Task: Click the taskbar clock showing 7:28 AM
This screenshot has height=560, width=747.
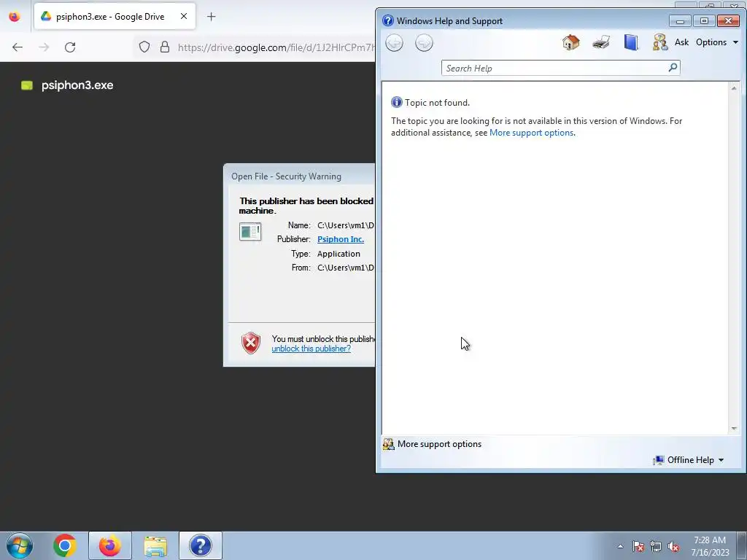Action: pyautogui.click(x=710, y=545)
